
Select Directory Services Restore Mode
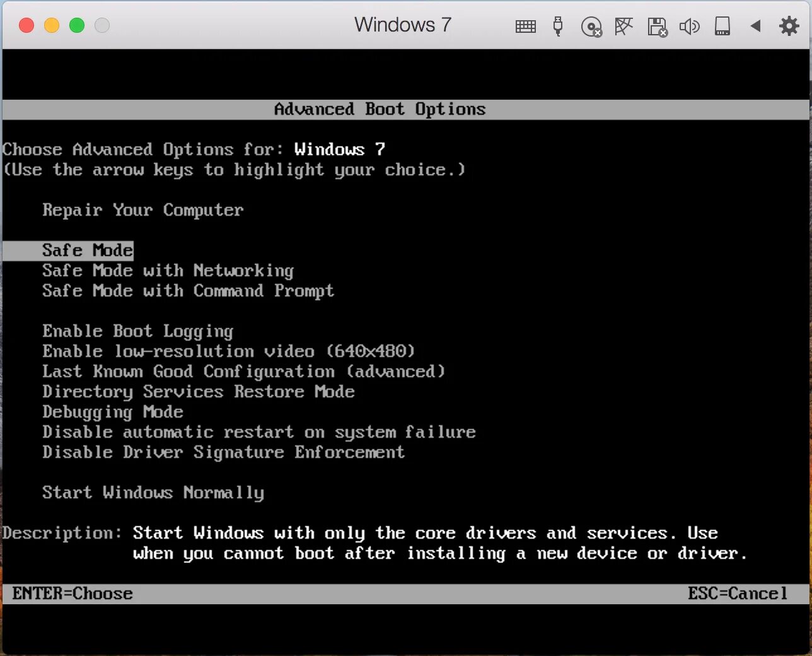199,392
